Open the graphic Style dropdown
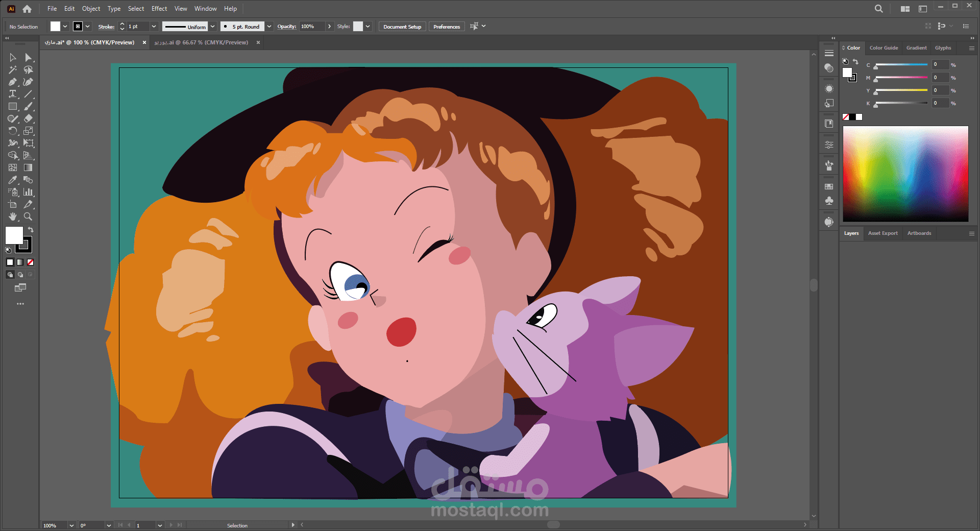 click(x=368, y=27)
